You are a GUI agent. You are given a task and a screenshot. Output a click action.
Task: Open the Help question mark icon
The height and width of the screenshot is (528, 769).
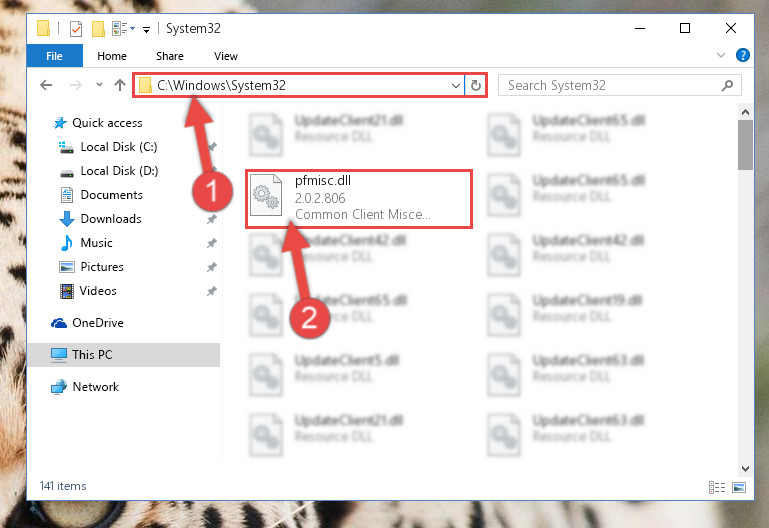click(743, 55)
